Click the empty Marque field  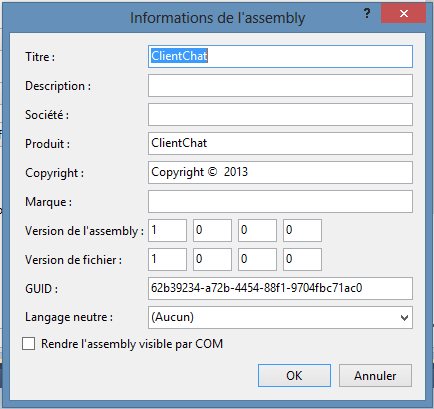(280, 201)
